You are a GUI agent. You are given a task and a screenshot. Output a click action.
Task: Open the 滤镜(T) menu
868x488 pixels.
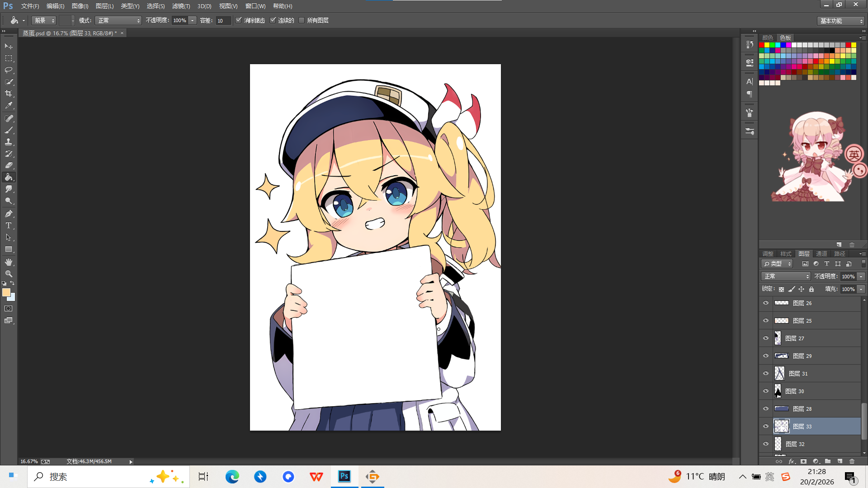coord(181,6)
